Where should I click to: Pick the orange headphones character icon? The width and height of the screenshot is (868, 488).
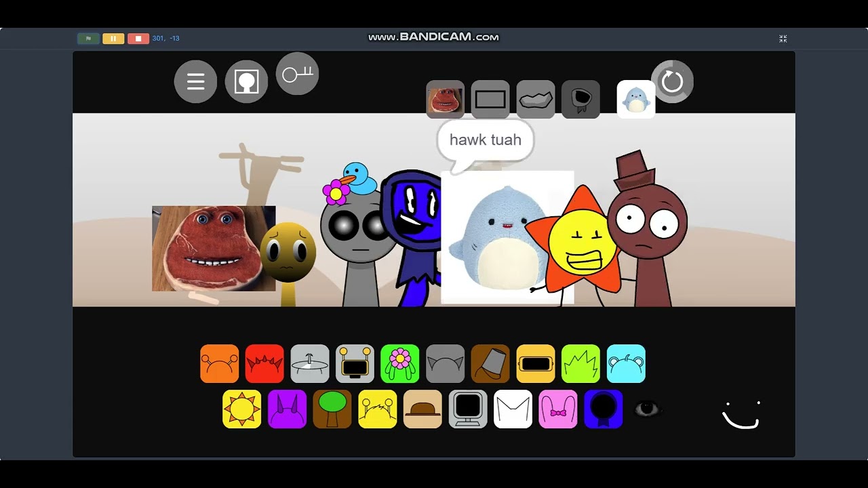[x=220, y=364]
